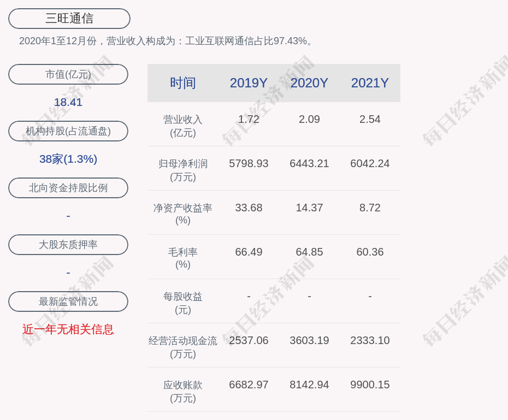Select cash flow value 2333.10
Viewport: 508px width, 420px height.
tap(370, 340)
